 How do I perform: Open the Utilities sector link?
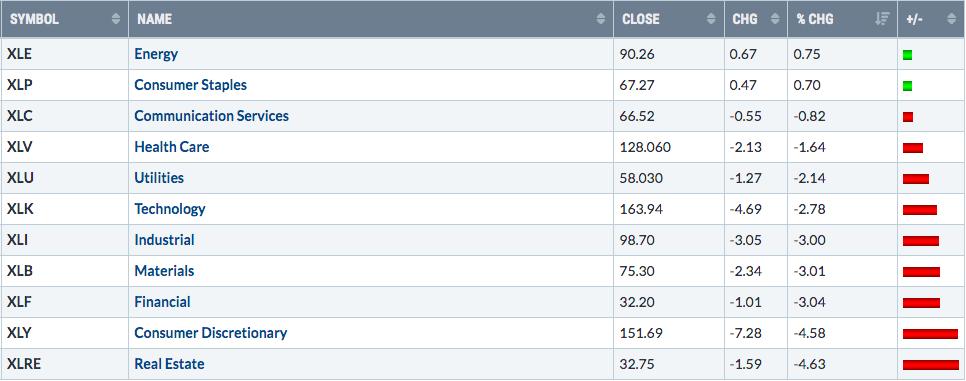(159, 178)
